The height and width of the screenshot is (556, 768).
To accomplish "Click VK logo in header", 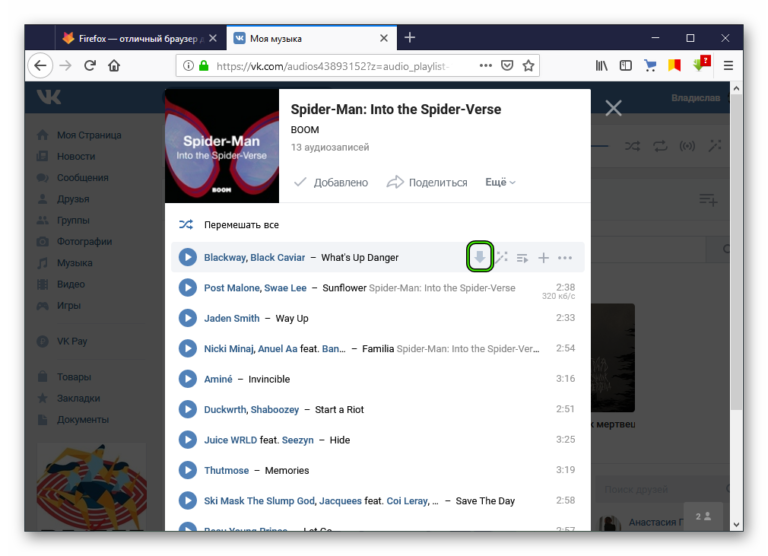I will point(49,97).
